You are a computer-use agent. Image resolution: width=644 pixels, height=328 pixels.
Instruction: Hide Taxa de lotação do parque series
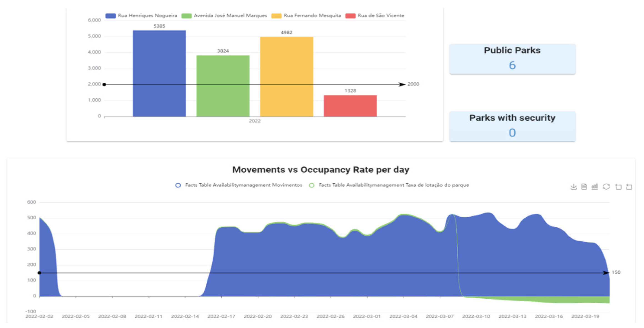[389, 185]
